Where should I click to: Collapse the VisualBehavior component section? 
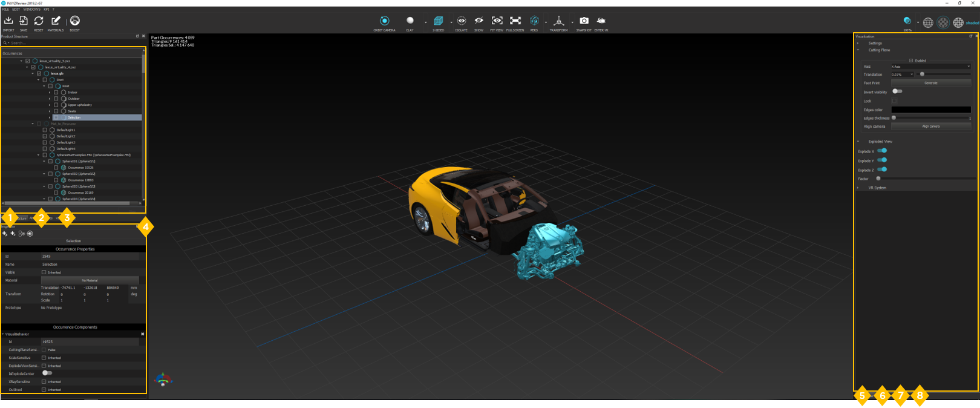point(3,334)
